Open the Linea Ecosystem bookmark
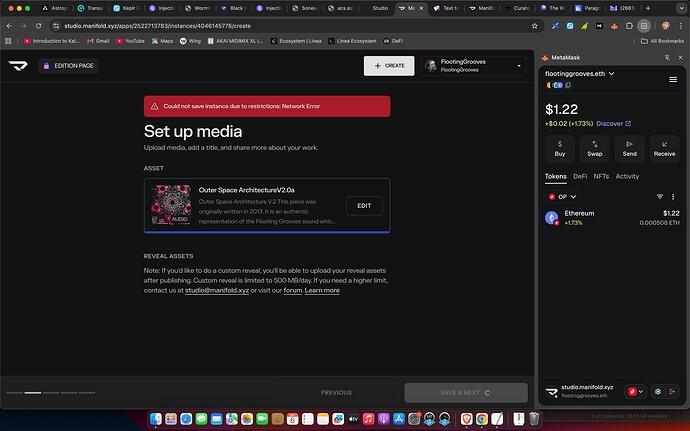This screenshot has height=431, width=690. pyautogui.click(x=352, y=41)
